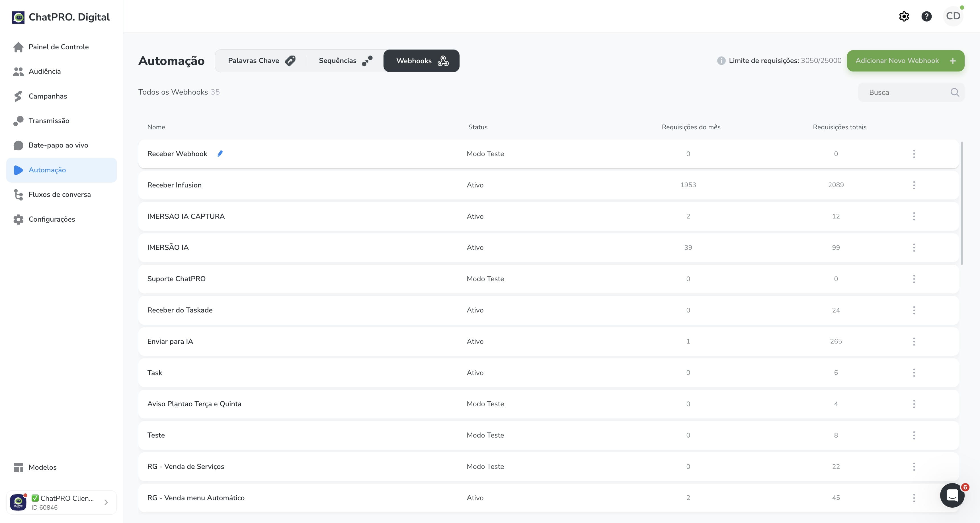
Task: Click the 1953 monthly requests value
Action: pos(688,185)
